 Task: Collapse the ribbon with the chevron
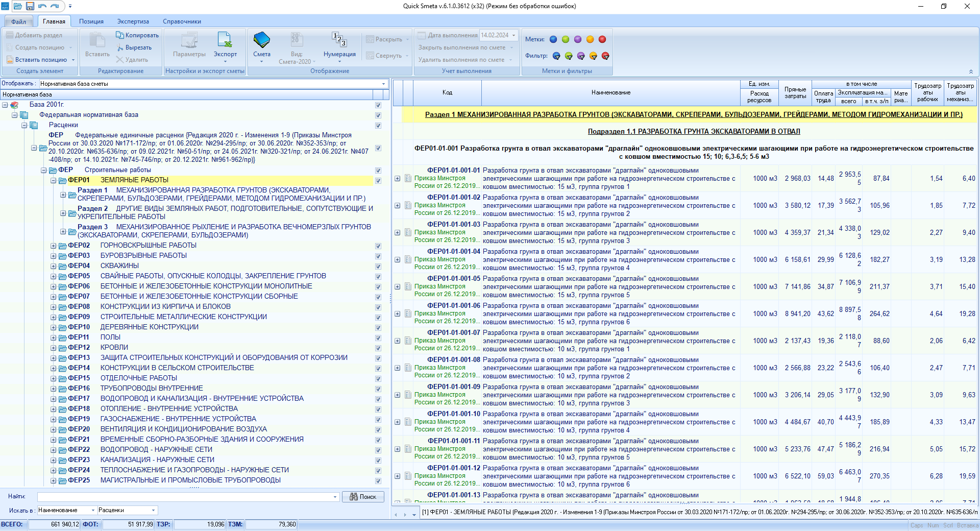[971, 71]
